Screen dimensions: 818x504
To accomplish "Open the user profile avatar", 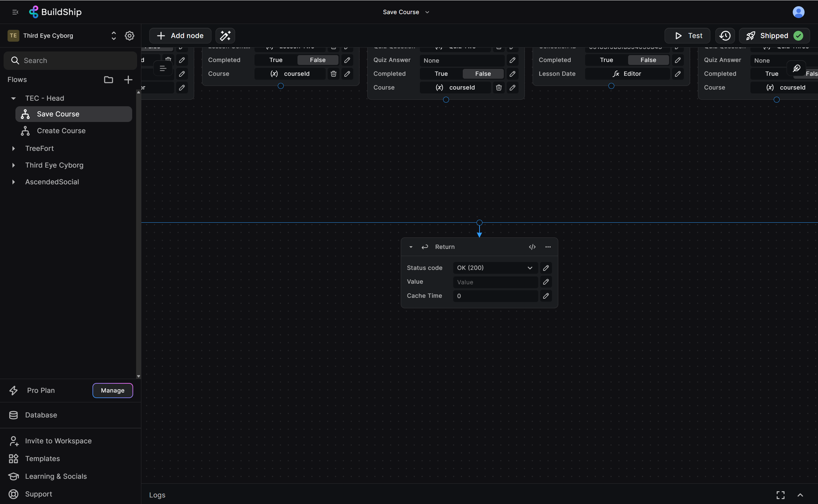I will click(798, 12).
